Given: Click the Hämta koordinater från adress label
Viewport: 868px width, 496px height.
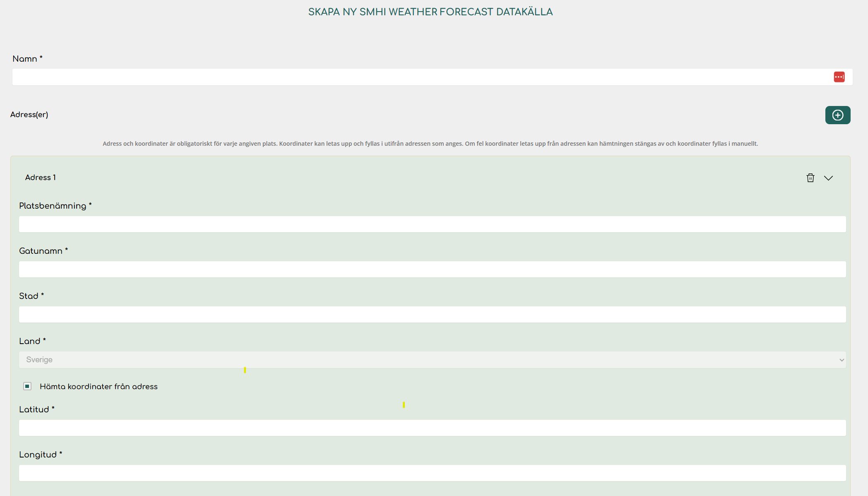Looking at the screenshot, I should click(x=99, y=387).
